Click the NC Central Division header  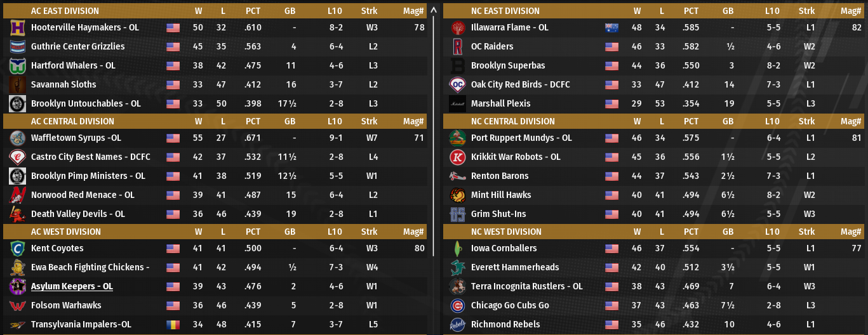pyautogui.click(x=513, y=121)
